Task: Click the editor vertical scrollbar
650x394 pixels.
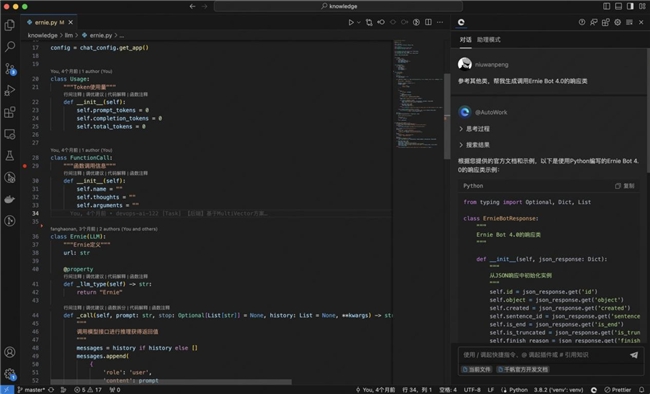Action: 447,116
